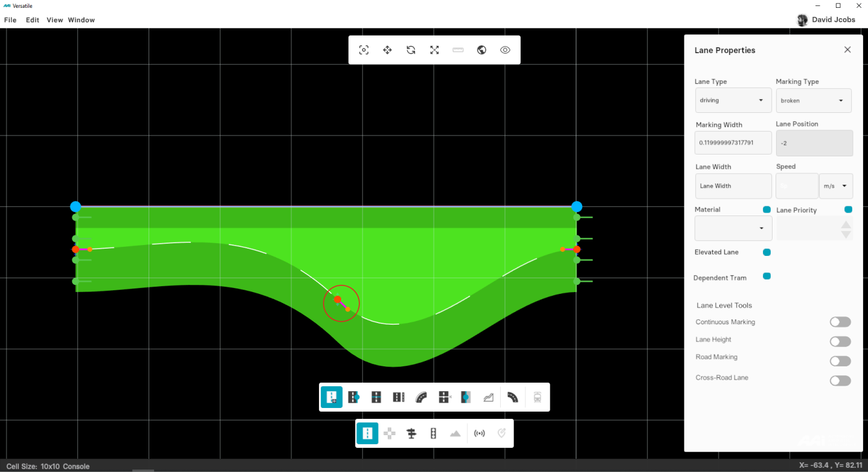
Task: Click the signal broadcast sensor icon
Action: tap(480, 433)
